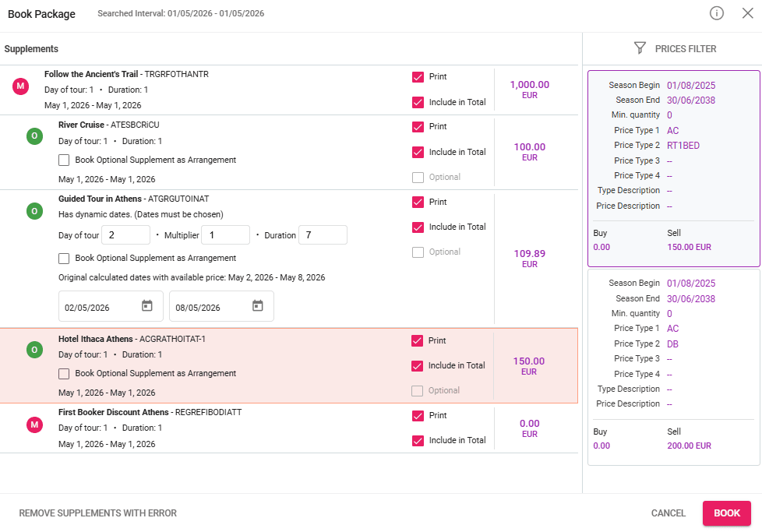The width and height of the screenshot is (762, 532).
Task: Open the start date calendar picker for 02/05/2026
Action: pyautogui.click(x=147, y=306)
